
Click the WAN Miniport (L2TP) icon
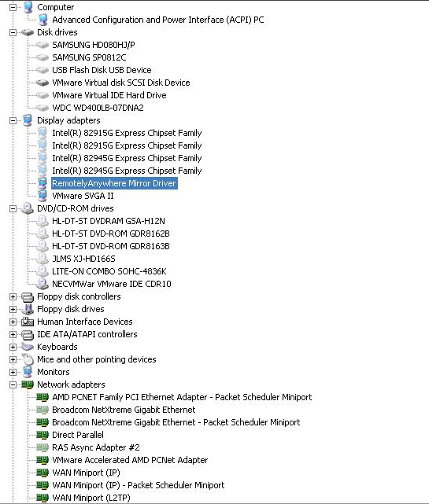pyautogui.click(x=43, y=498)
